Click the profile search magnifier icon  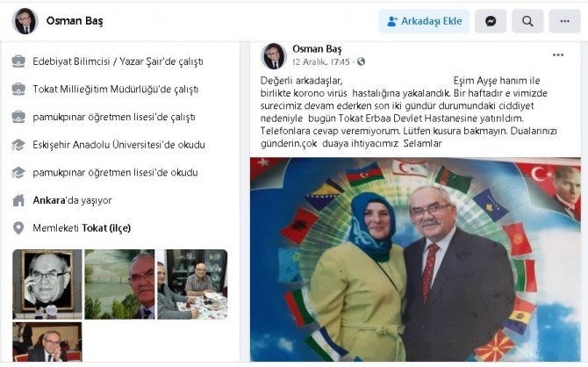coord(527,21)
